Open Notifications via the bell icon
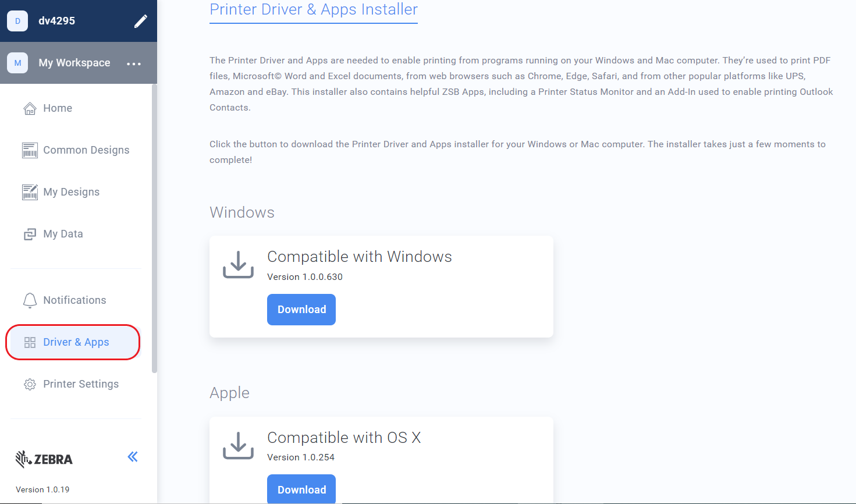 29,300
